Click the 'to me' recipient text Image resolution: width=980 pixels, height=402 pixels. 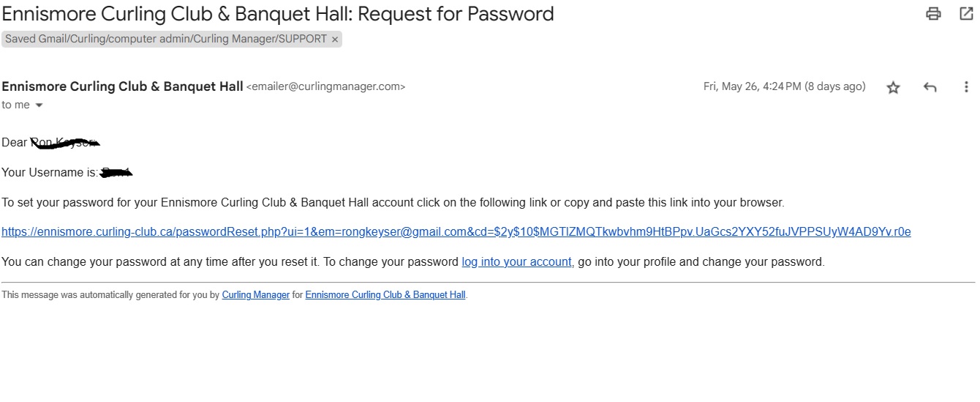point(15,105)
